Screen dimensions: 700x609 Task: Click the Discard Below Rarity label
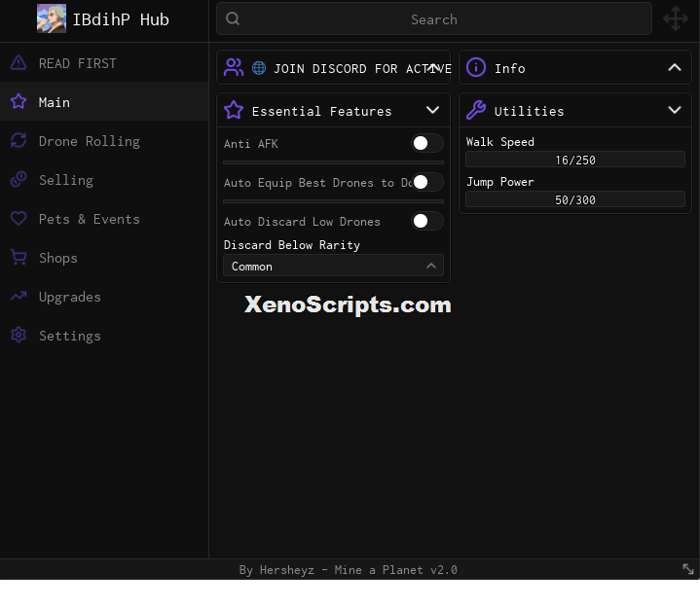click(x=291, y=245)
